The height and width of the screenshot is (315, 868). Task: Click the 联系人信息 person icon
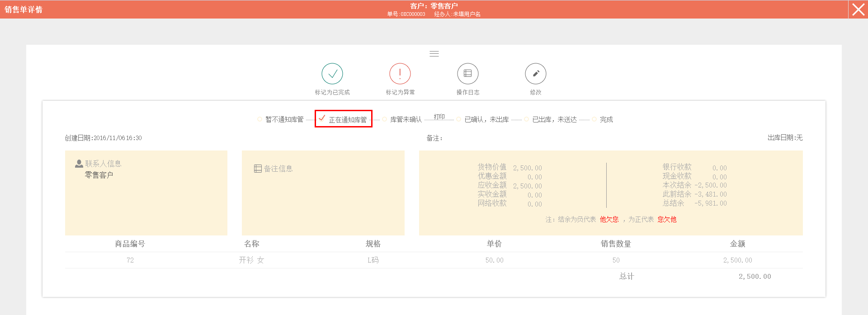coord(79,164)
